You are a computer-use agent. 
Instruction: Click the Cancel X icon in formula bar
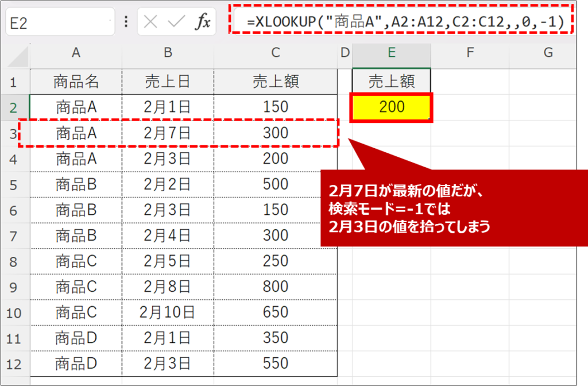[x=150, y=22]
